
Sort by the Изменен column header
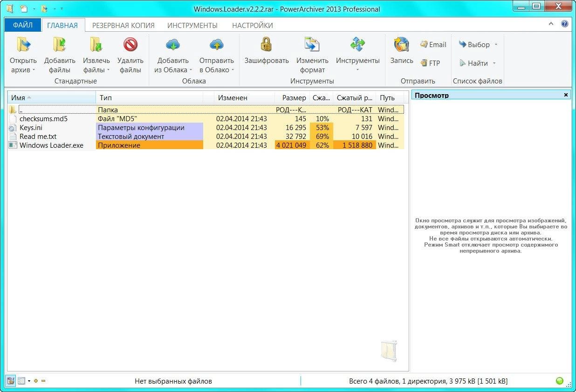[244, 98]
